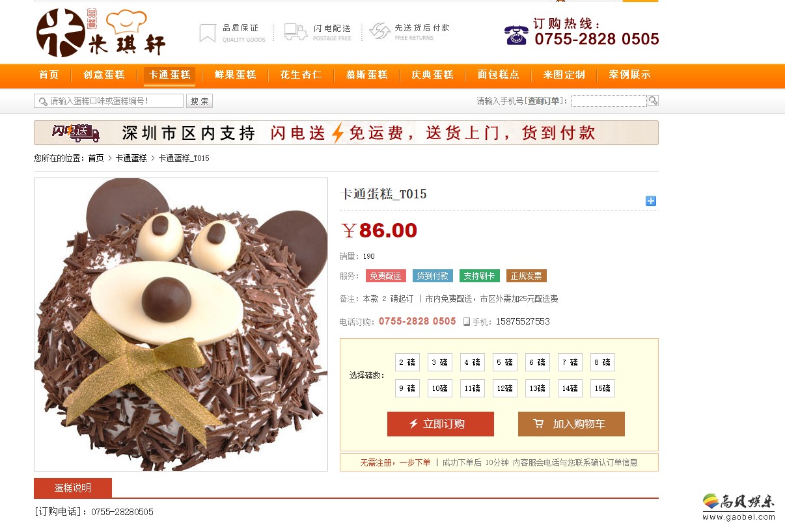Click the 高贝娱乐 watermark logo
The width and height of the screenshot is (785, 532).
739,507
